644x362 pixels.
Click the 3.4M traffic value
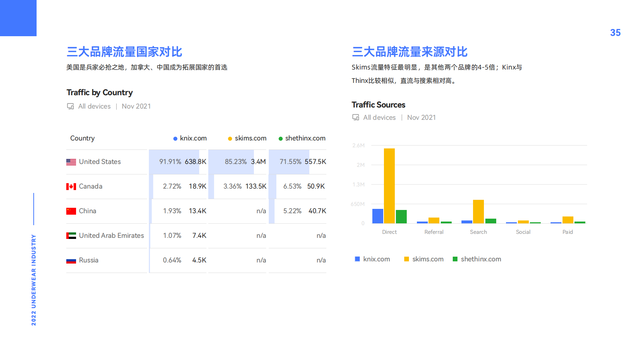tap(259, 162)
